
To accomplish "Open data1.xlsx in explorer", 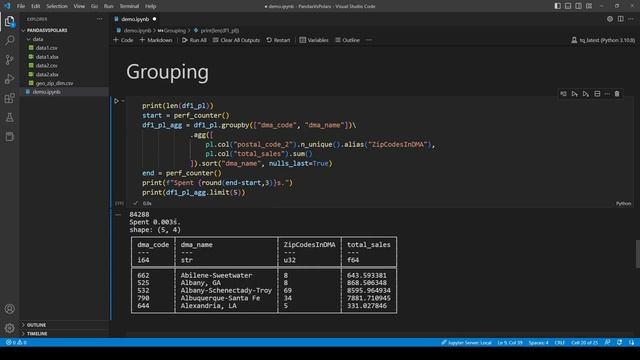I will click(47, 57).
